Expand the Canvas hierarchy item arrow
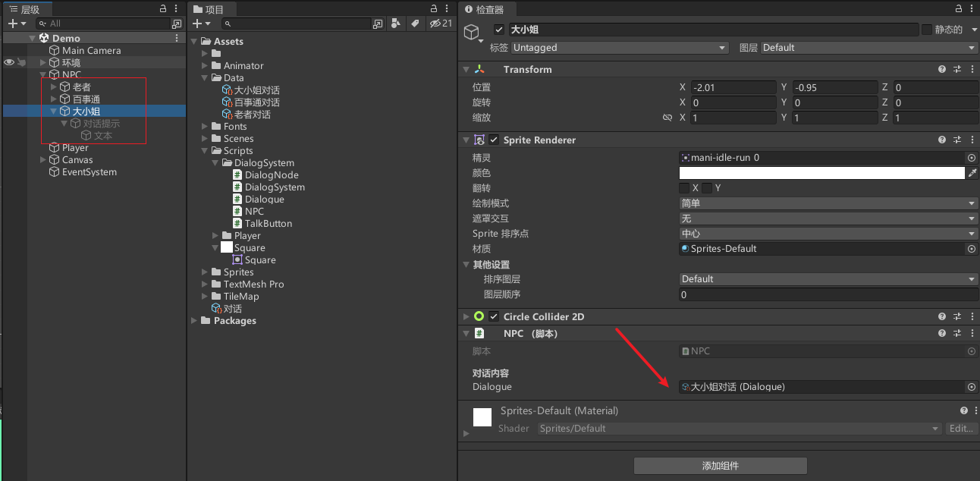Viewport: 980px width, 481px height. pyautogui.click(x=43, y=160)
